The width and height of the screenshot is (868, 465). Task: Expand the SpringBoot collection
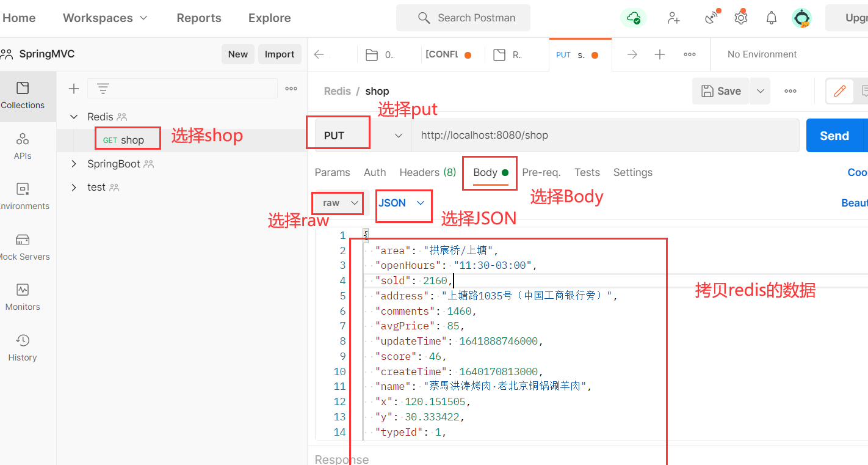[x=74, y=164]
